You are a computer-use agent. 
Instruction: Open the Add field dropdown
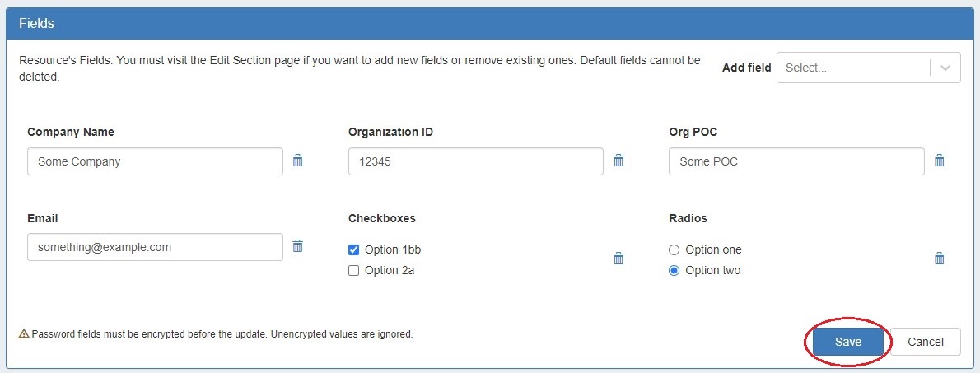[x=852, y=68]
